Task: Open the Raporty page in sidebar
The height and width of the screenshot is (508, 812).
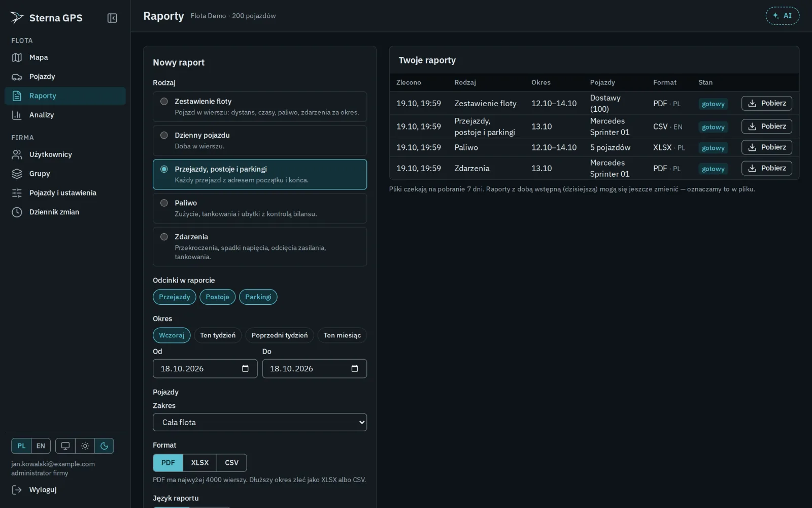Action: pyautogui.click(x=65, y=96)
